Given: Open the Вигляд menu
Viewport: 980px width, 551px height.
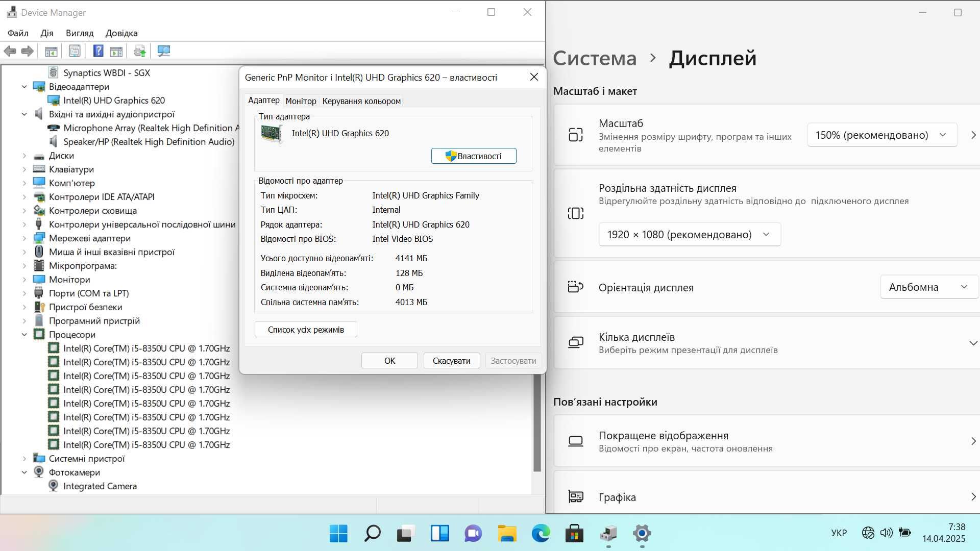Looking at the screenshot, I should 80,33.
